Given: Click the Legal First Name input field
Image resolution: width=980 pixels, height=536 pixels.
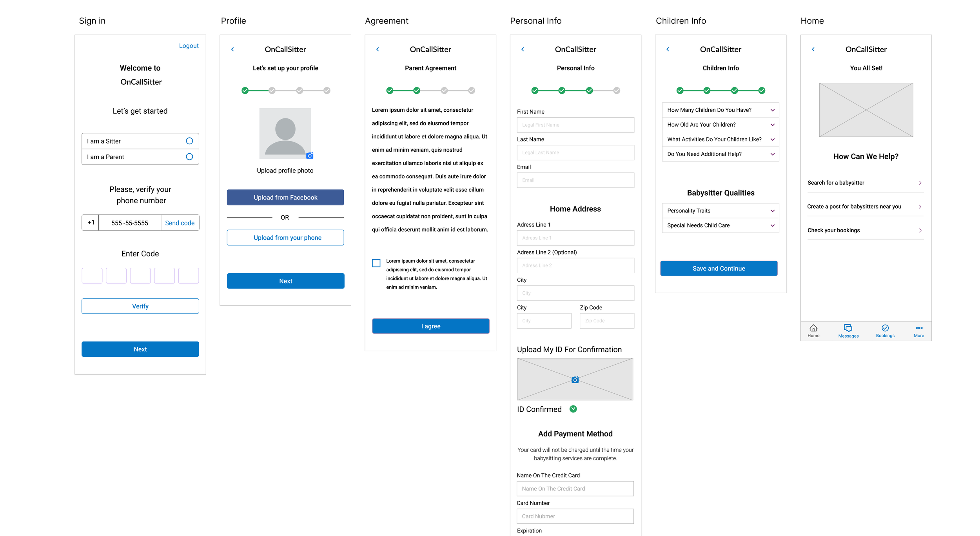Looking at the screenshot, I should coord(575,125).
